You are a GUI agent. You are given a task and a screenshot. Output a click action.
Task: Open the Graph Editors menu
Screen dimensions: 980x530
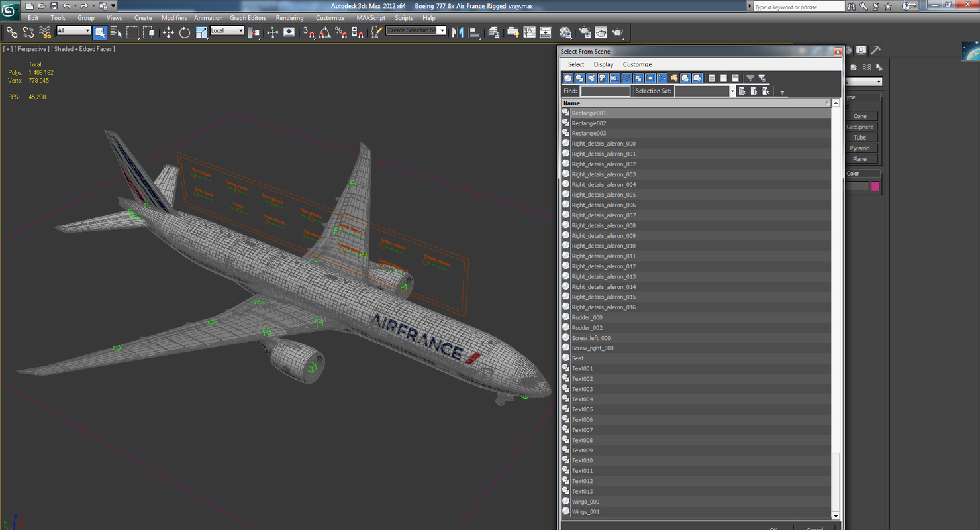pyautogui.click(x=248, y=18)
